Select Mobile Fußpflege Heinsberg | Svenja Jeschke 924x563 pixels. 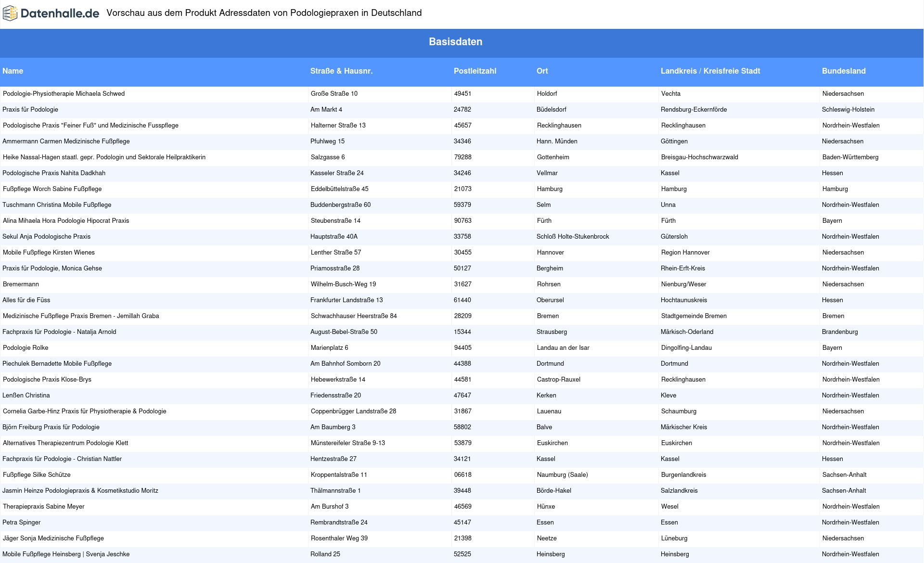click(66, 554)
